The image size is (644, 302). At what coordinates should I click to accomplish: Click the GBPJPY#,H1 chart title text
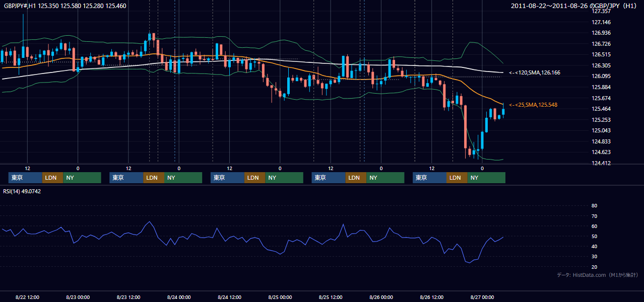65,6
